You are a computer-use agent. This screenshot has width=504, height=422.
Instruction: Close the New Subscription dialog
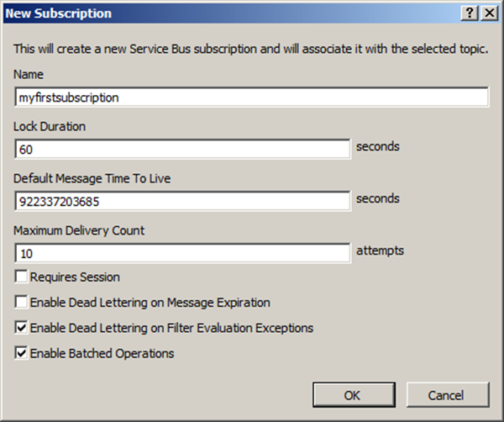(x=486, y=14)
